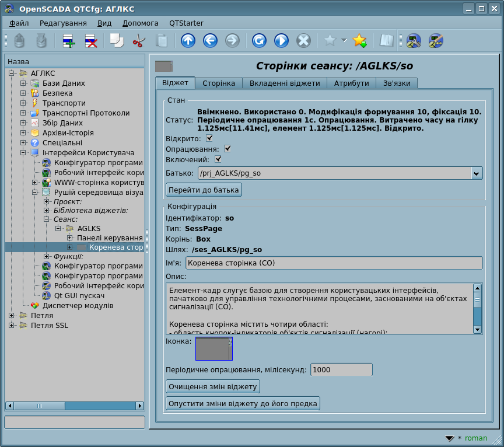Viewport: 504px width, 447px height.
Task: Click the Очищення змін віджету button
Action: coord(213,386)
